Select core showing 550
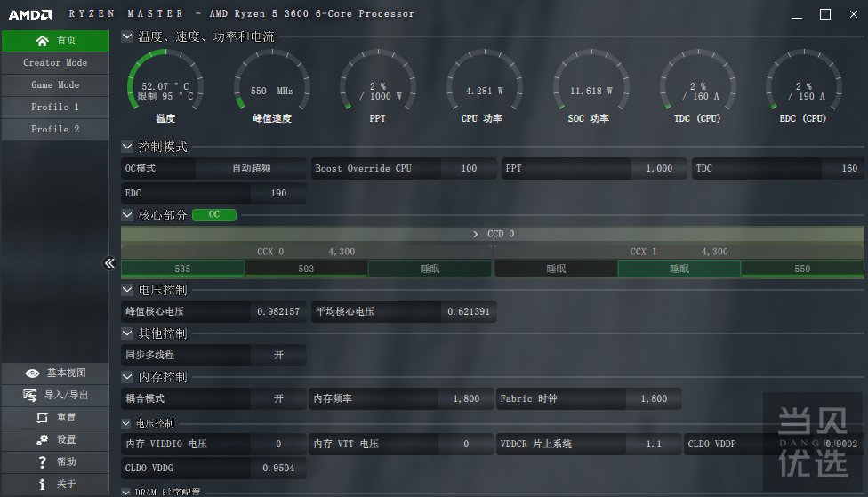This screenshot has width=868, height=497. [x=802, y=269]
